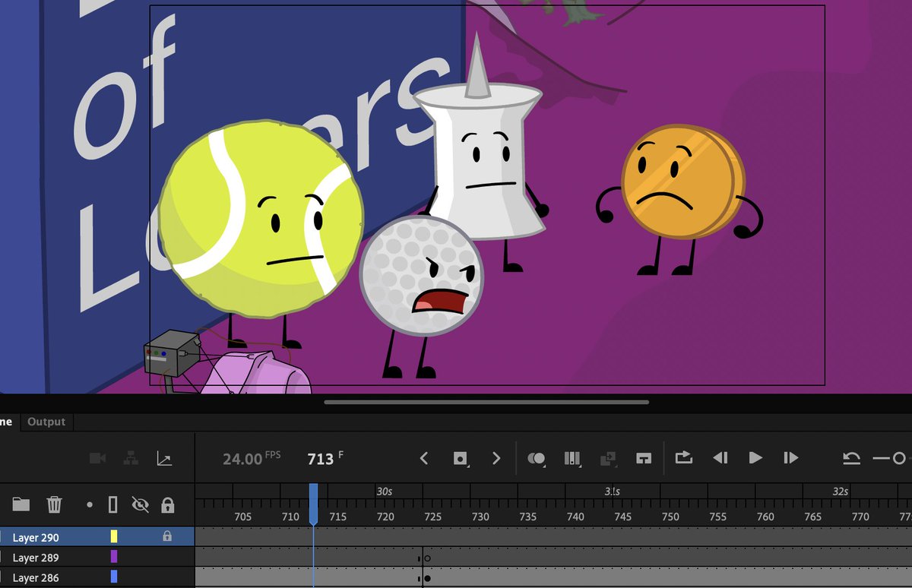
Task: Click the blue playhead marker at frame 713
Action: point(313,504)
